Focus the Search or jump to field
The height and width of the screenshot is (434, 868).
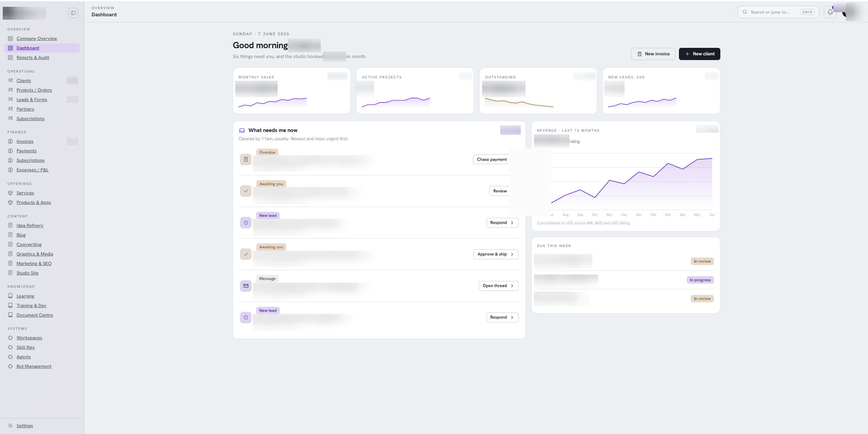[x=778, y=12]
